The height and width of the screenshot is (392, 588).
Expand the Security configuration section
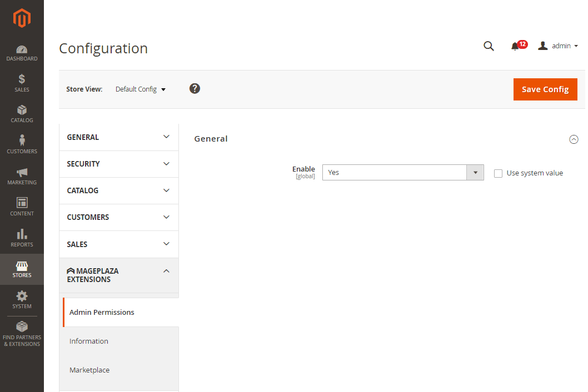119,164
